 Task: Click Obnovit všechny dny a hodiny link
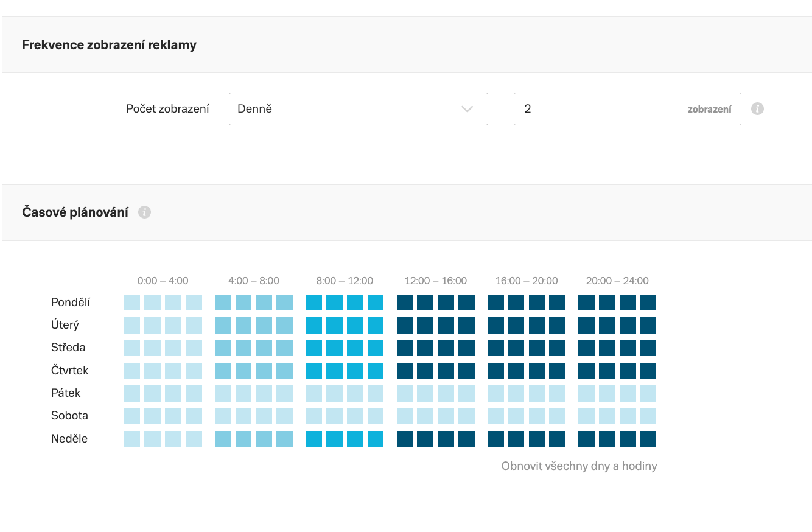(579, 466)
